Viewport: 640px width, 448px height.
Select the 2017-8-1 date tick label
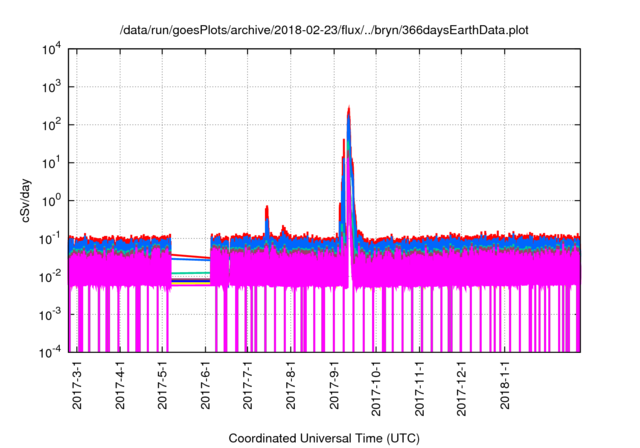(x=291, y=385)
